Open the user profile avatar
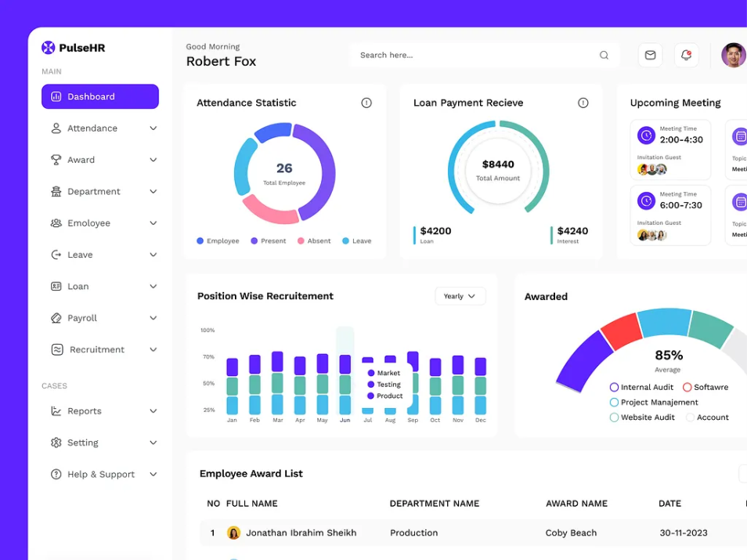The width and height of the screenshot is (747, 560). point(734,56)
